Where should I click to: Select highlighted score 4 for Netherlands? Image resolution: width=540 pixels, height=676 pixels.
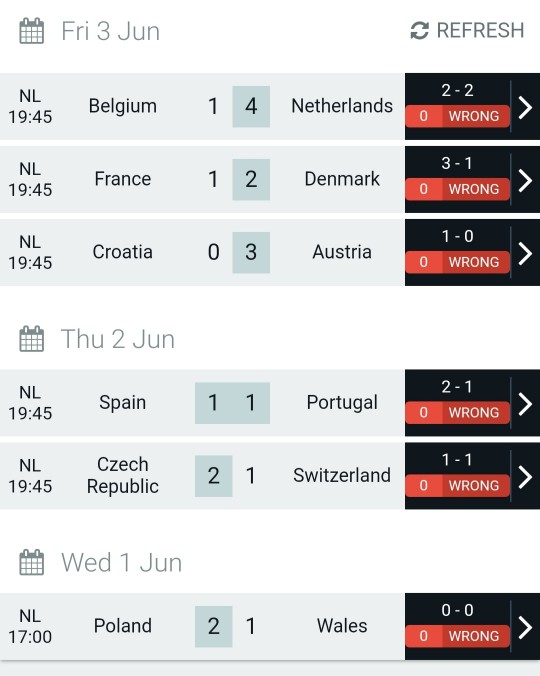(x=251, y=106)
